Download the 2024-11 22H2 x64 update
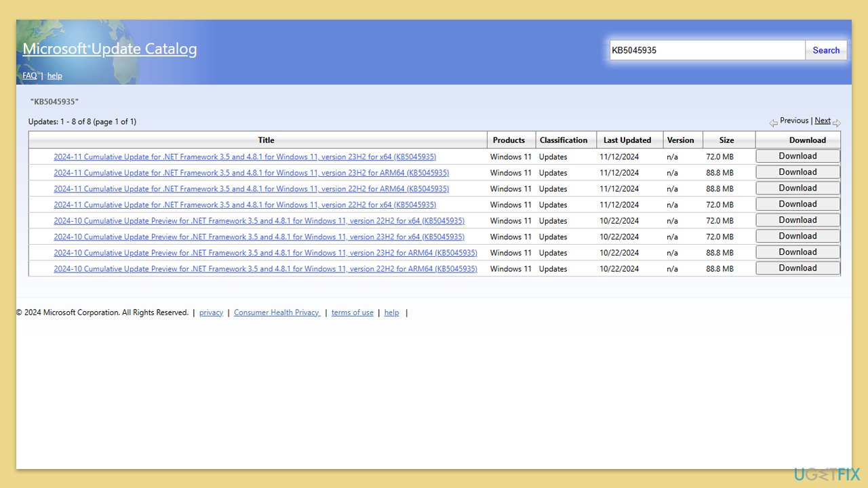Screen dimensions: 868x488 [797, 204]
